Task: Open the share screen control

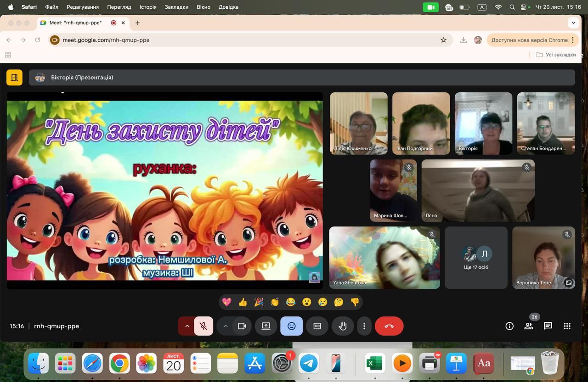Action: pyautogui.click(x=266, y=326)
